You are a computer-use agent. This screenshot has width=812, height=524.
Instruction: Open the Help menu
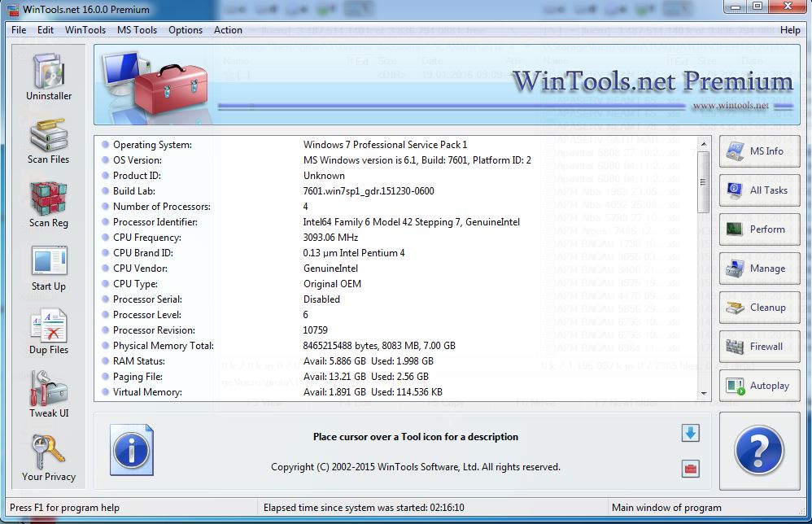pyautogui.click(x=790, y=30)
